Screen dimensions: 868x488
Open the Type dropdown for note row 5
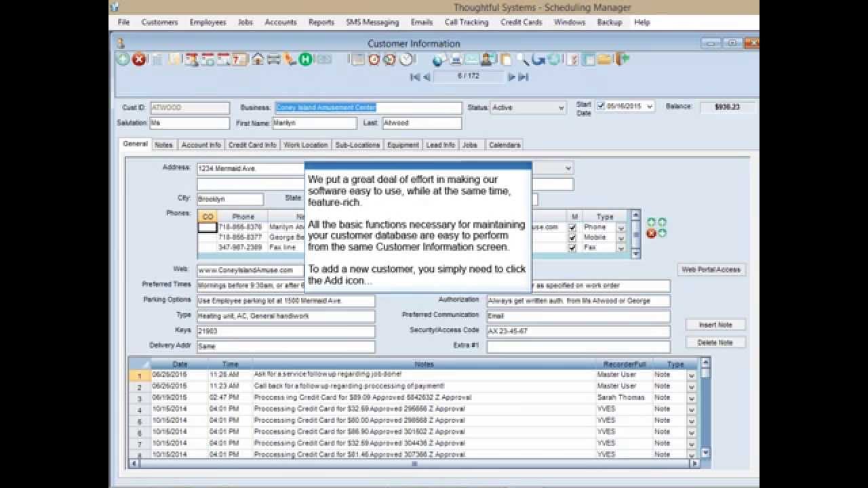(x=692, y=421)
